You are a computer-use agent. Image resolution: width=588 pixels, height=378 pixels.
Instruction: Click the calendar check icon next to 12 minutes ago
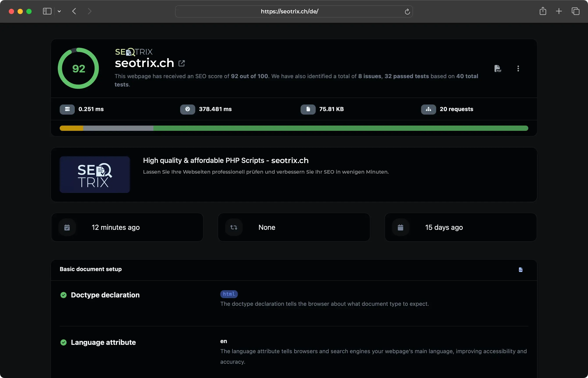(67, 228)
